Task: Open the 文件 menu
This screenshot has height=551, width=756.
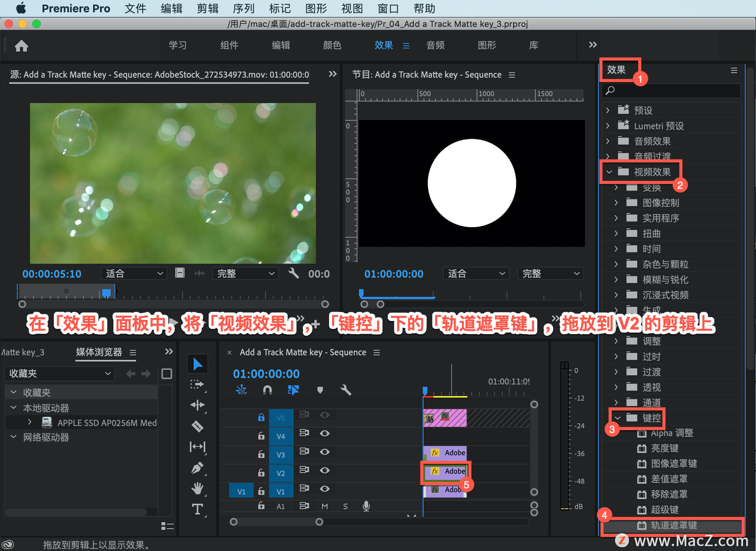Action: pos(135,8)
